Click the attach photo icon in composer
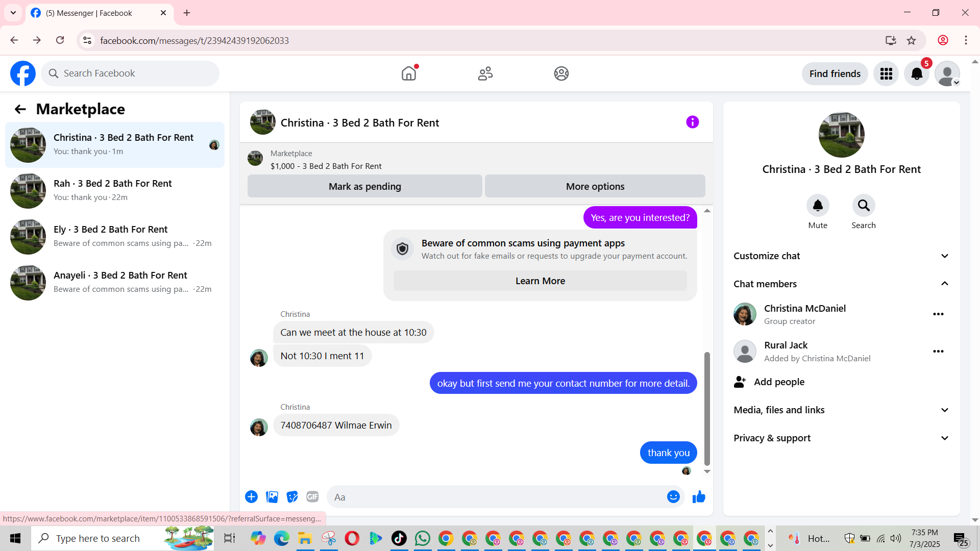Screen dimensions: 980x551 click(272, 496)
